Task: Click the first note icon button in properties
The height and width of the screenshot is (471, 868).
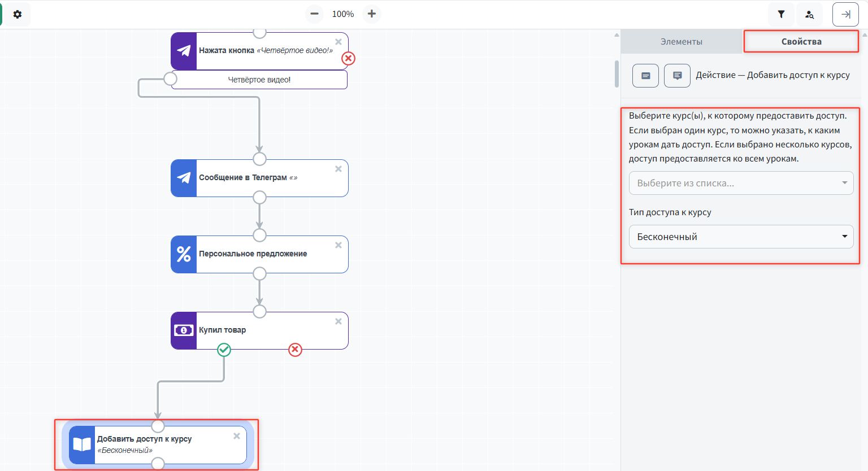Action: (x=645, y=76)
